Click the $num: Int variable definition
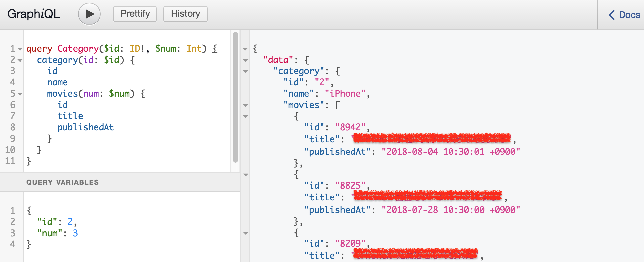644x262 pixels. click(x=179, y=49)
